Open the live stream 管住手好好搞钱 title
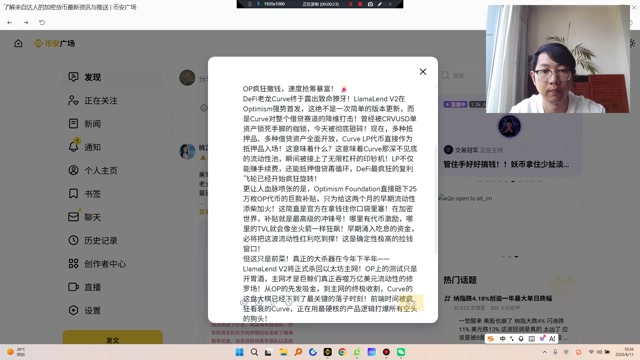The width and height of the screenshot is (640, 360). point(506,164)
